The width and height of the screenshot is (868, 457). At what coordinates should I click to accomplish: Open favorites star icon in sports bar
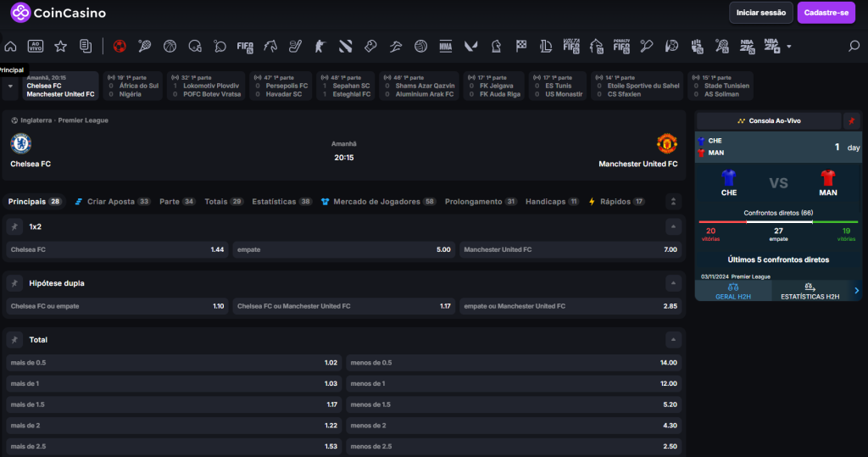60,47
